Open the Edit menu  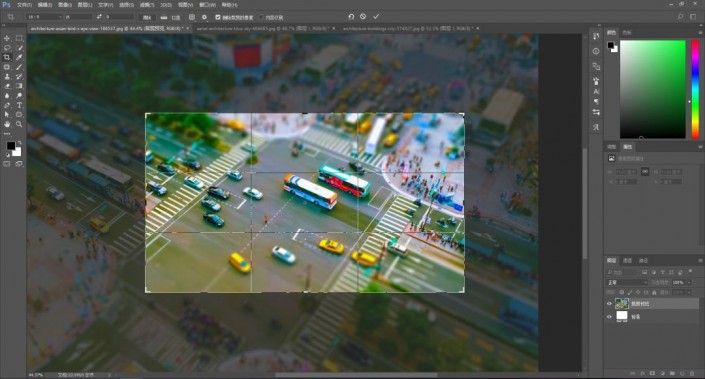pyautogui.click(x=45, y=5)
